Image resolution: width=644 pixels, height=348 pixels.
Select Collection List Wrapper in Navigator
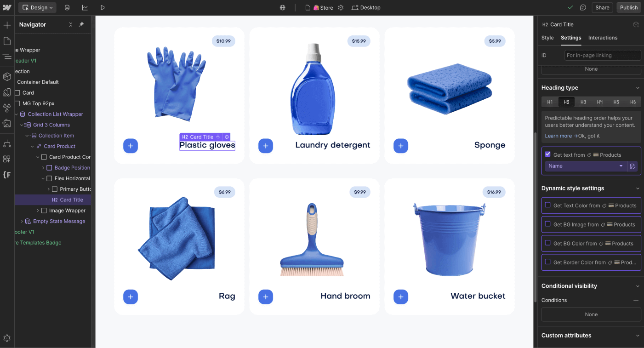[55, 114]
